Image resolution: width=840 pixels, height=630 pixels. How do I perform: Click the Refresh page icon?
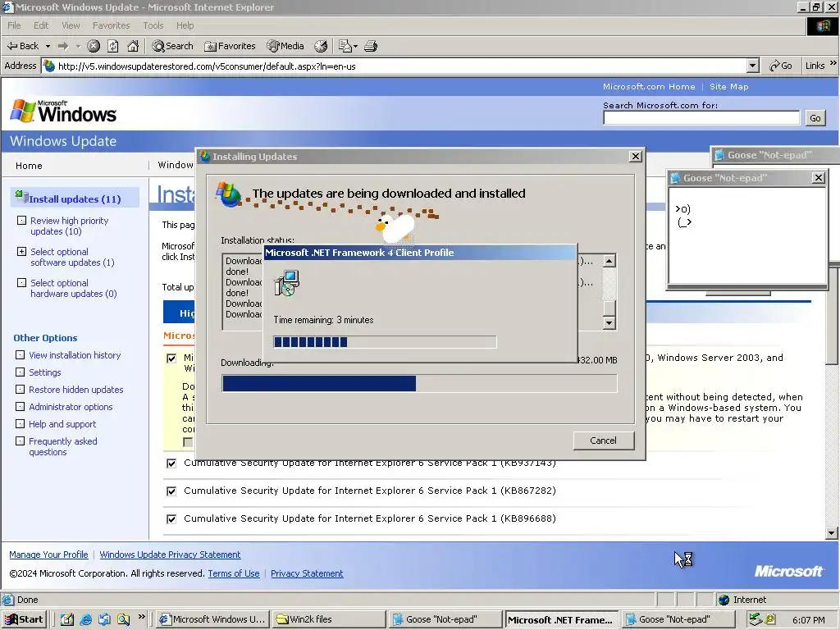coord(113,46)
